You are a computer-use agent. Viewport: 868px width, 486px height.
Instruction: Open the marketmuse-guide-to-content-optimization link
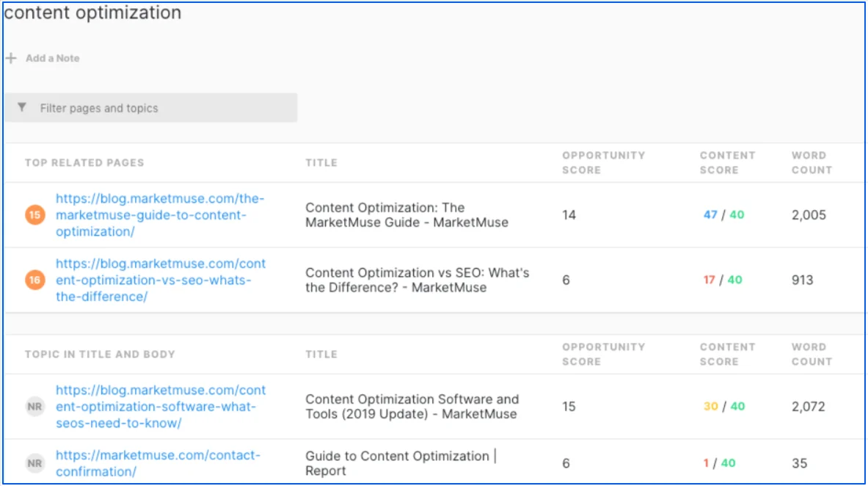160,215
